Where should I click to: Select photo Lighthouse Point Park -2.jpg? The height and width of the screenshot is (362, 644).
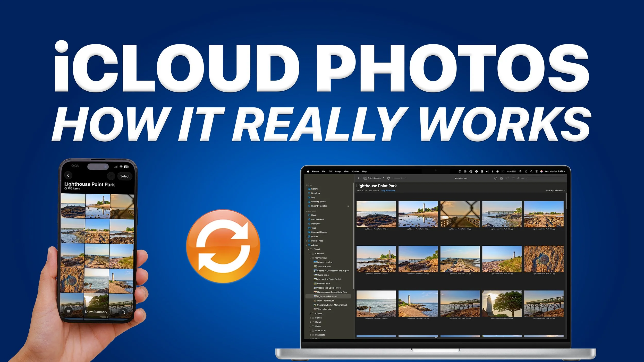(x=502, y=304)
